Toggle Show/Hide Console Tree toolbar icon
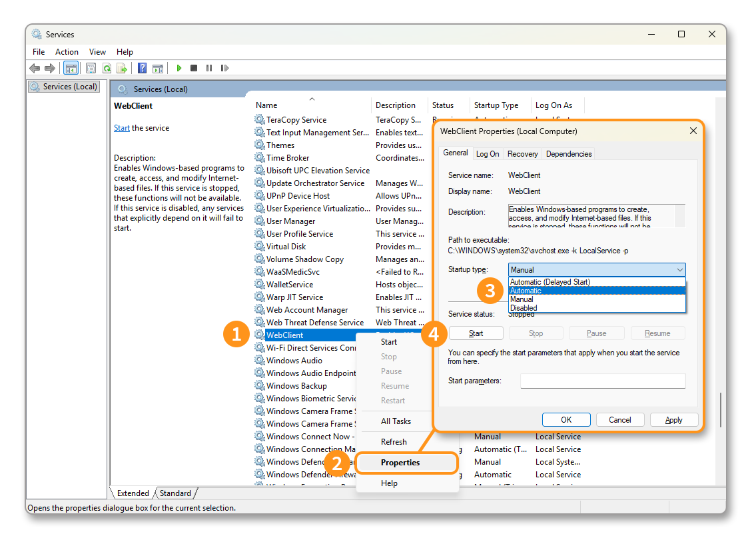Image resolution: width=756 pixels, height=540 pixels. click(x=71, y=68)
